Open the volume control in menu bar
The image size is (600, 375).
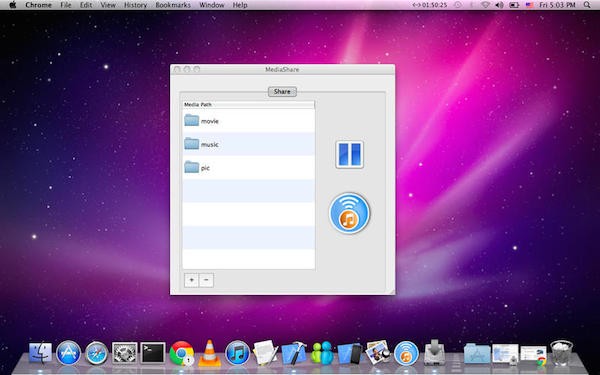click(499, 5)
